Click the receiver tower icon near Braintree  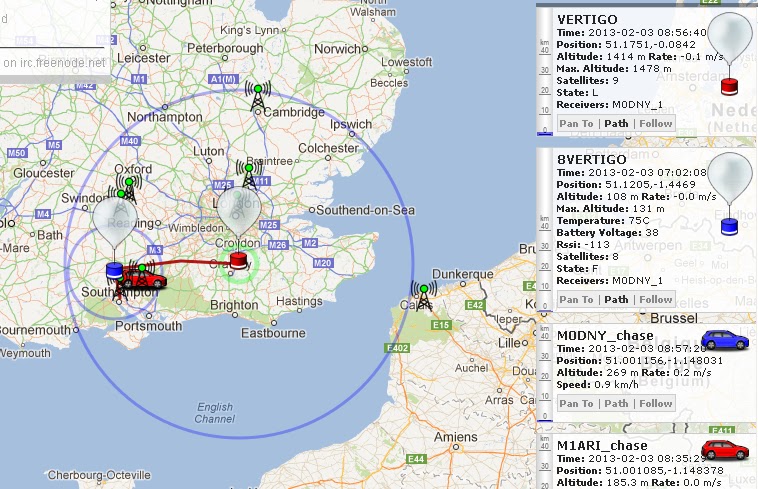(x=248, y=175)
